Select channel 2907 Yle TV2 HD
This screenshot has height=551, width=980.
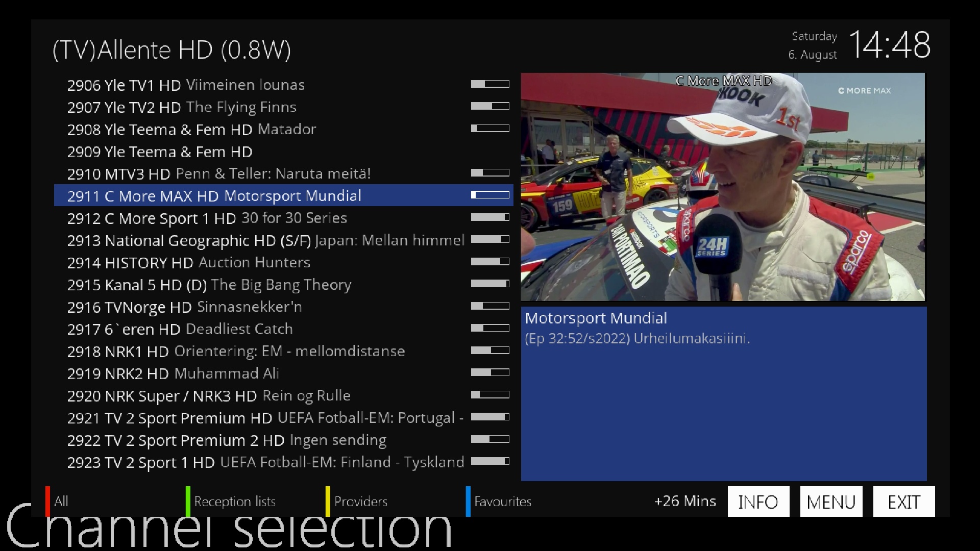[283, 107]
